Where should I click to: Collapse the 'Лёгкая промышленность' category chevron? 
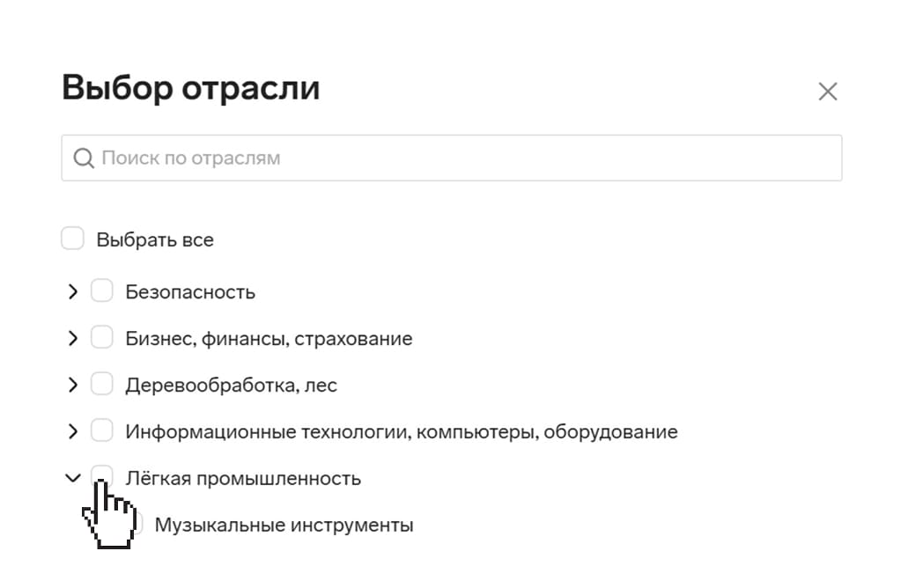point(73,479)
